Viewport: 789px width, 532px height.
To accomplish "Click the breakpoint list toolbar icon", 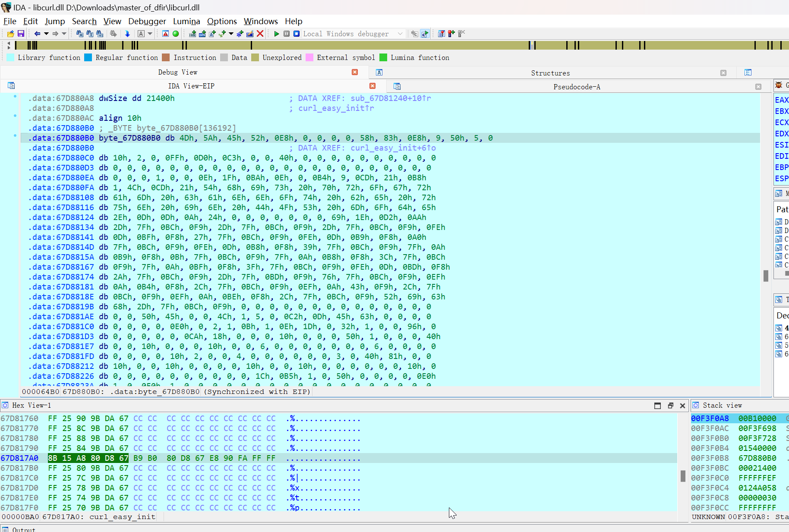I will pyautogui.click(x=441, y=34).
